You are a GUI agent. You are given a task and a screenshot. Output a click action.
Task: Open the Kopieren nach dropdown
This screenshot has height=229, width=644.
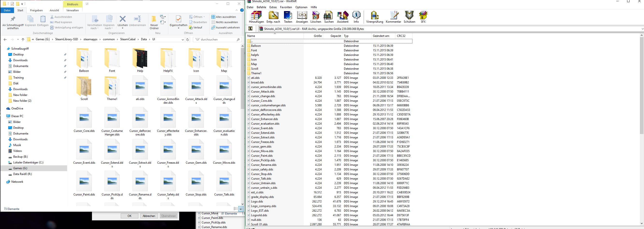click(x=109, y=22)
